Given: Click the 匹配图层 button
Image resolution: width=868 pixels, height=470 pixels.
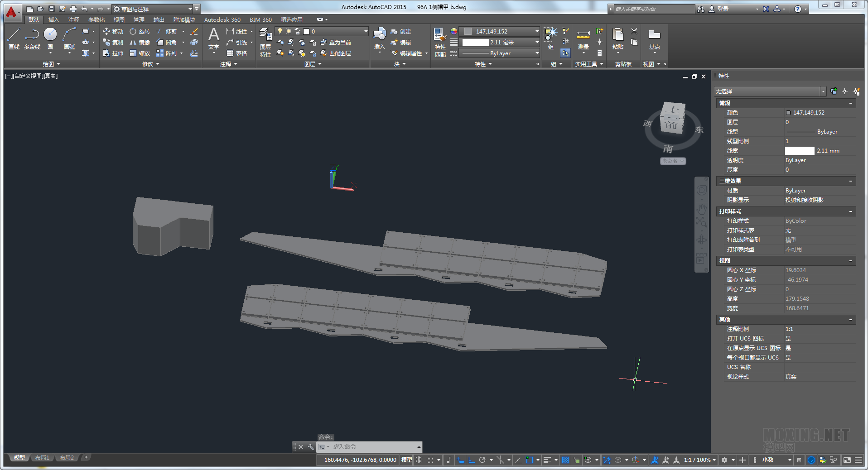Looking at the screenshot, I should tap(336, 53).
